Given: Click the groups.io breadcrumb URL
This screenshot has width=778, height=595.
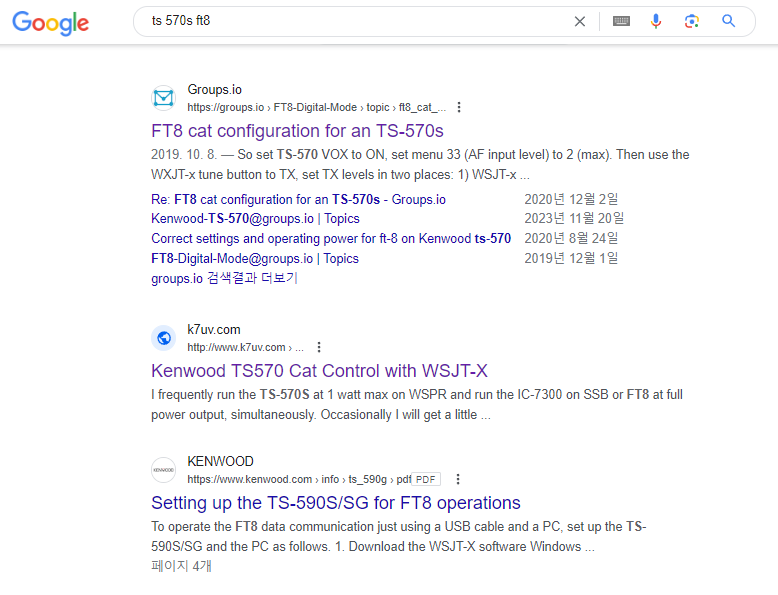Looking at the screenshot, I should (317, 107).
